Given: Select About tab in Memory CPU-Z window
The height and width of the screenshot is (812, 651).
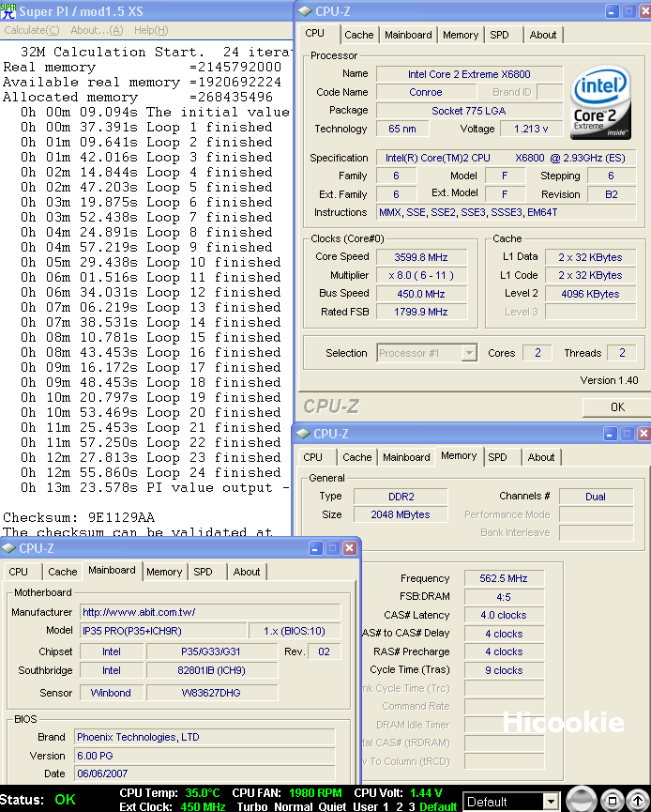Looking at the screenshot, I should point(540,457).
